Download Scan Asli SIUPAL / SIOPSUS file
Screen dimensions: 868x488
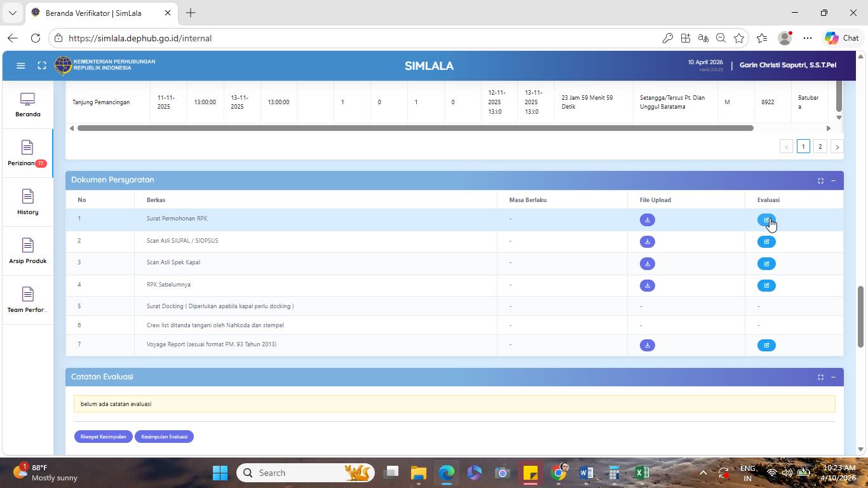tap(648, 241)
